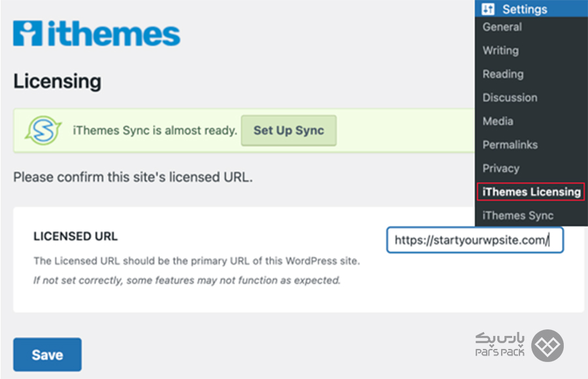Select iThemes Licensing menu item
588x379 pixels.
[x=531, y=191]
